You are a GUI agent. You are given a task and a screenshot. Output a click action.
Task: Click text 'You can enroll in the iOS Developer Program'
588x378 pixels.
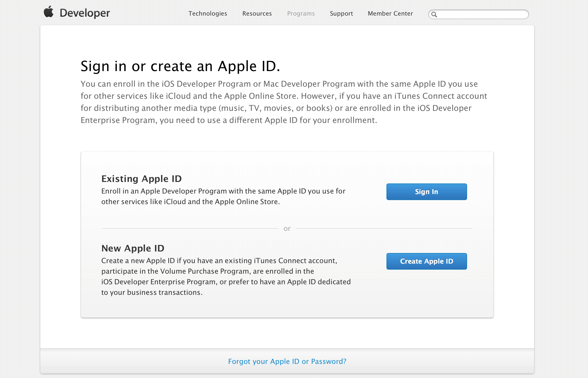point(166,84)
